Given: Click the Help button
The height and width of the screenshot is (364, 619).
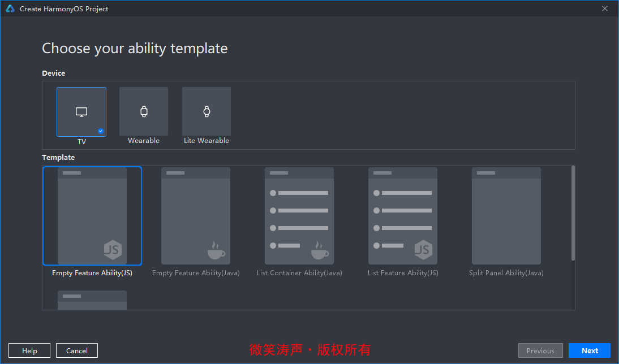Looking at the screenshot, I should click(x=29, y=350).
